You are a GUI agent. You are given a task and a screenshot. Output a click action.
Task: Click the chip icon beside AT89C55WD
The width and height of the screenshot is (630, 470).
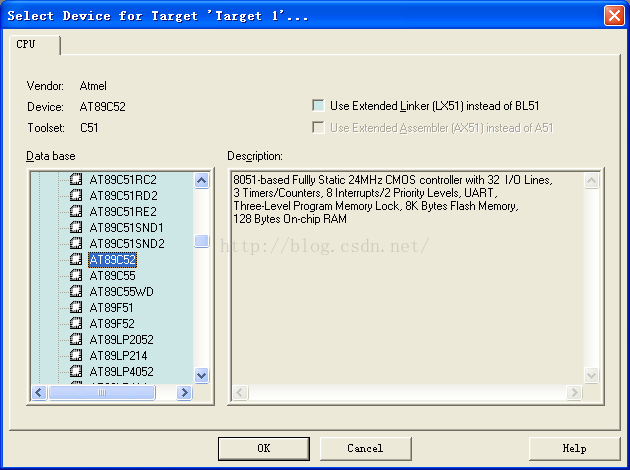[x=76, y=292]
